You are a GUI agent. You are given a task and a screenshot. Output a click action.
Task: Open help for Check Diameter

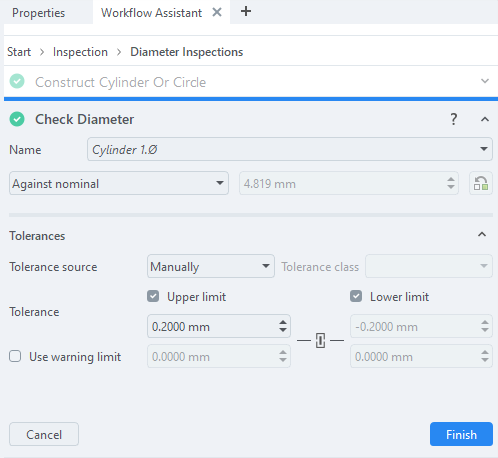tap(453, 119)
